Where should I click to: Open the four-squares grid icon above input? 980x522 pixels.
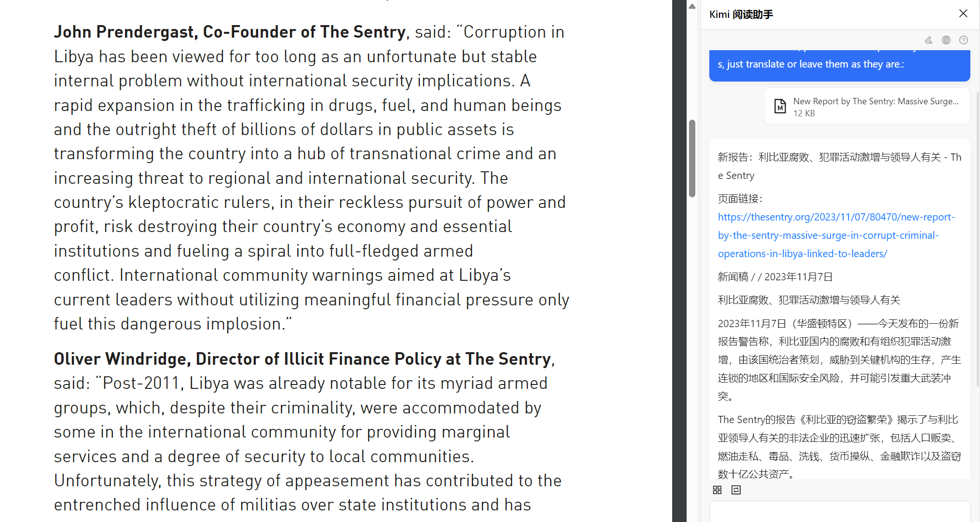717,490
